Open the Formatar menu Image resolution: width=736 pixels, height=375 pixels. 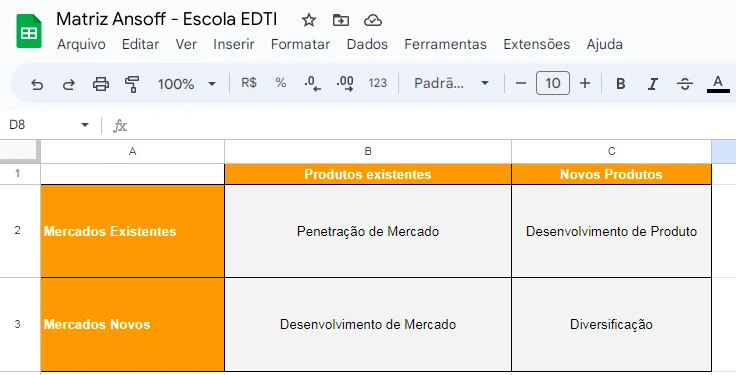[x=300, y=44]
